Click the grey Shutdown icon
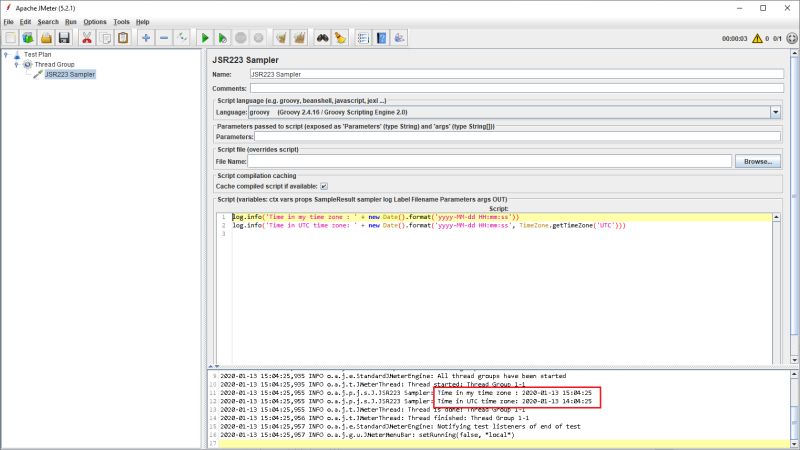800x450 pixels. coord(259,38)
